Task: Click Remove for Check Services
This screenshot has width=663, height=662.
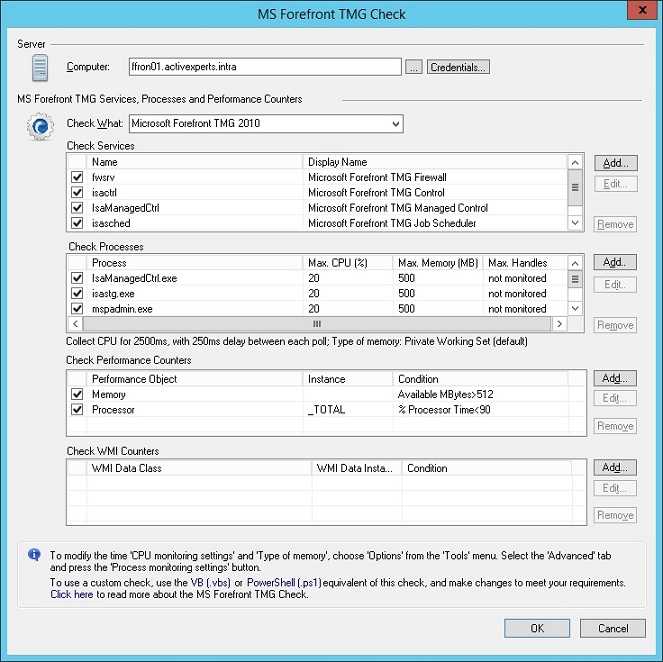Action: [615, 224]
